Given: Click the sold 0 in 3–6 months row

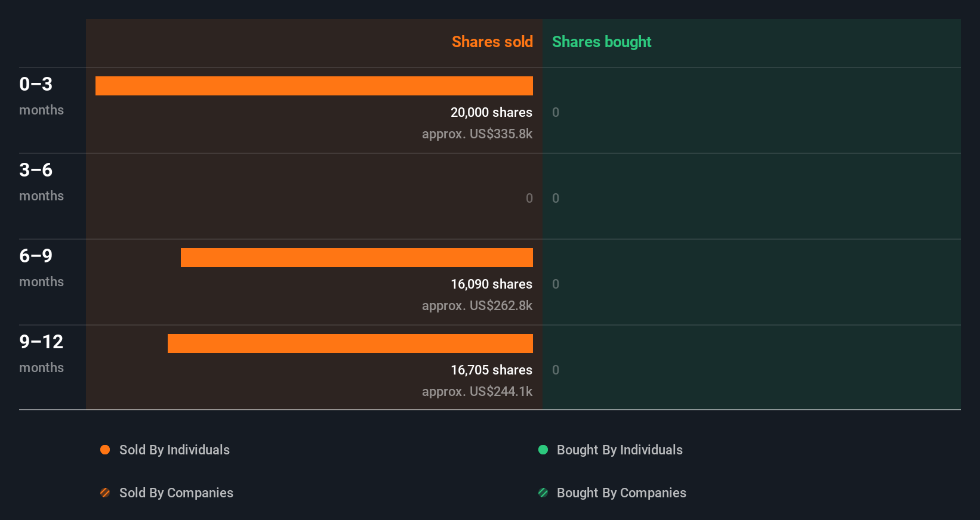Looking at the screenshot, I should tap(529, 198).
